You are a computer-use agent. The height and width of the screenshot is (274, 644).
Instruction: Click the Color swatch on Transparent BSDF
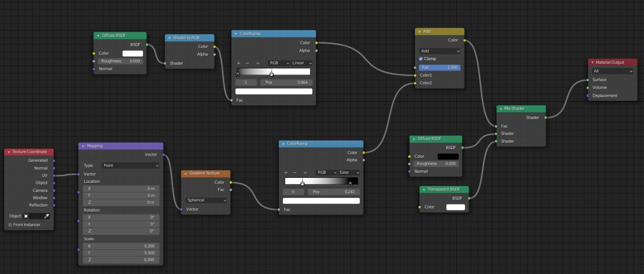[456, 207]
